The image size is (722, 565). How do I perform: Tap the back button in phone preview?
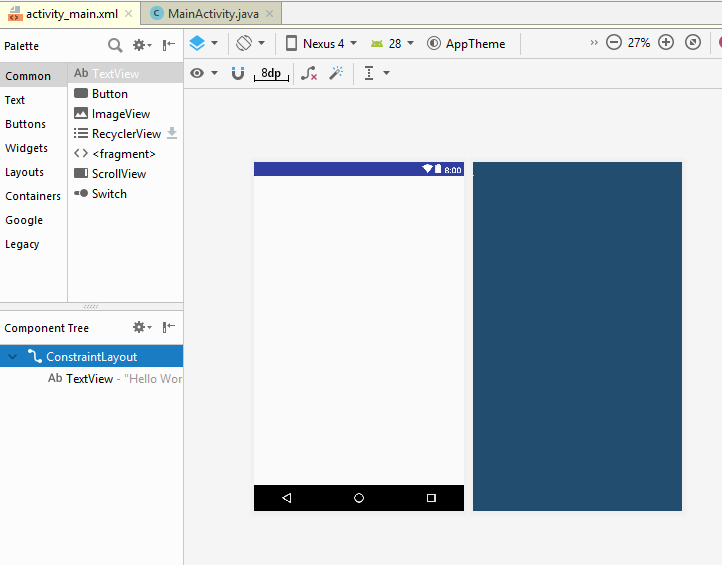(x=286, y=498)
